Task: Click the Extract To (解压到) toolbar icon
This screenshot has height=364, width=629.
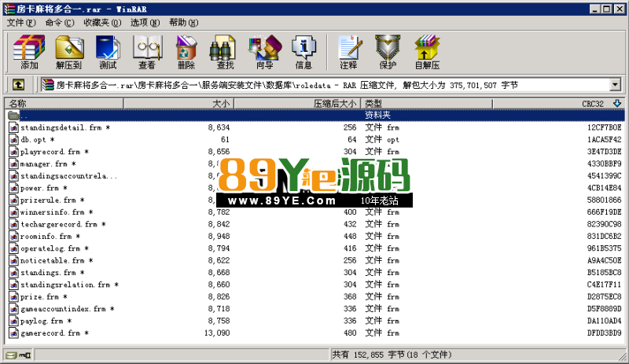Action: (69, 52)
